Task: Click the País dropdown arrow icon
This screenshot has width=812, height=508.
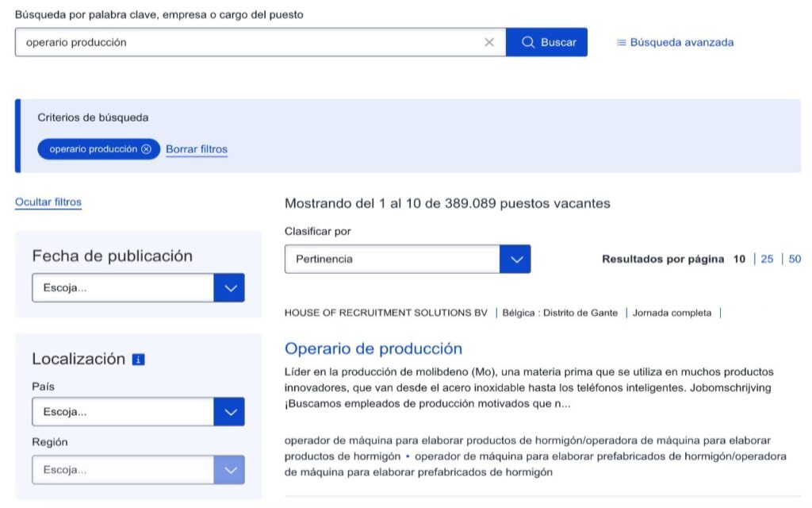Action: (x=229, y=411)
